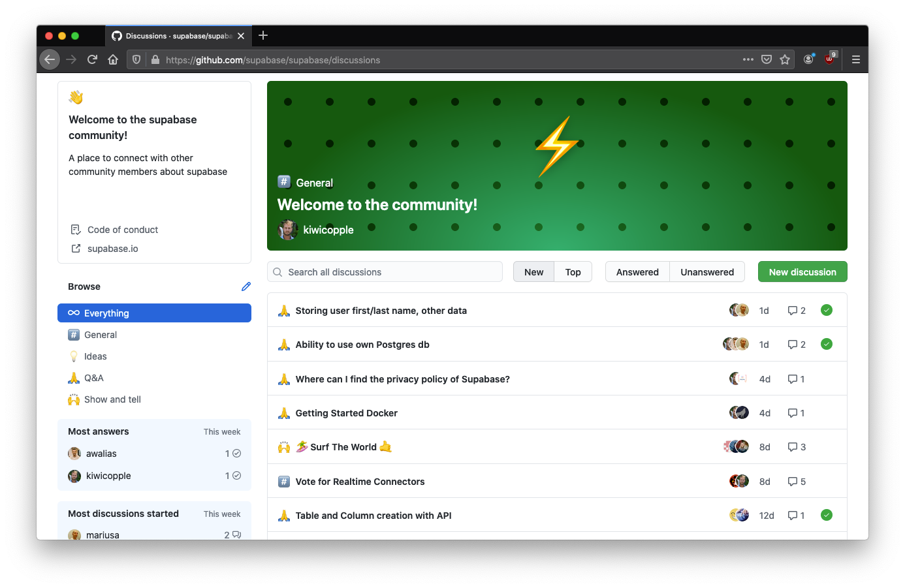Click the comment icon on Vote for Realtime Connectors
This screenshot has height=588, width=905.
pyautogui.click(x=793, y=482)
